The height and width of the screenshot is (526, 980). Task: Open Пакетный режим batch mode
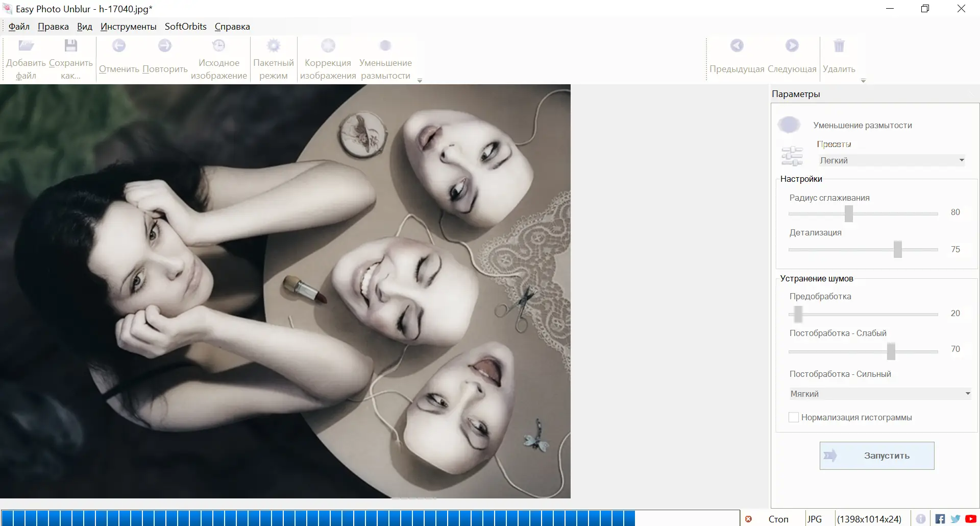coord(274,46)
